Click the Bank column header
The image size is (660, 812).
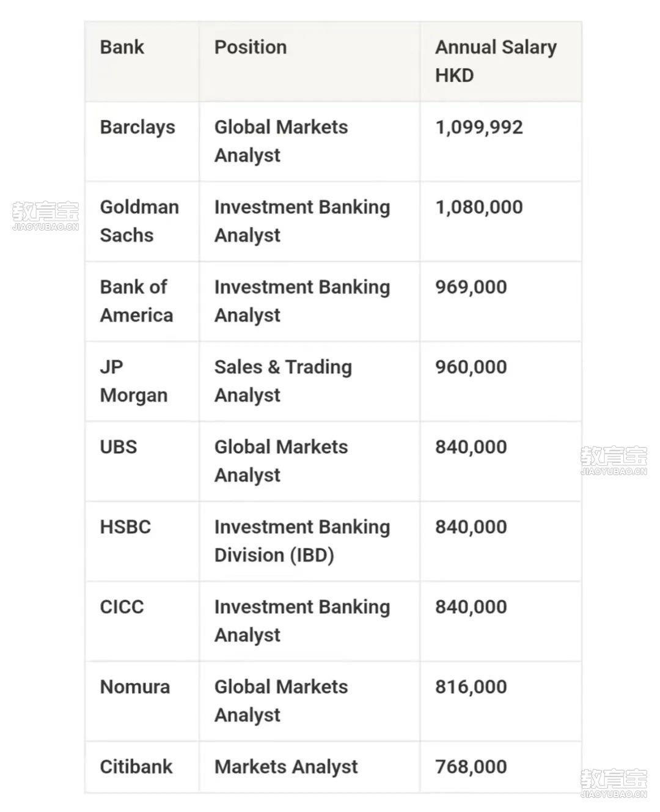click(122, 47)
